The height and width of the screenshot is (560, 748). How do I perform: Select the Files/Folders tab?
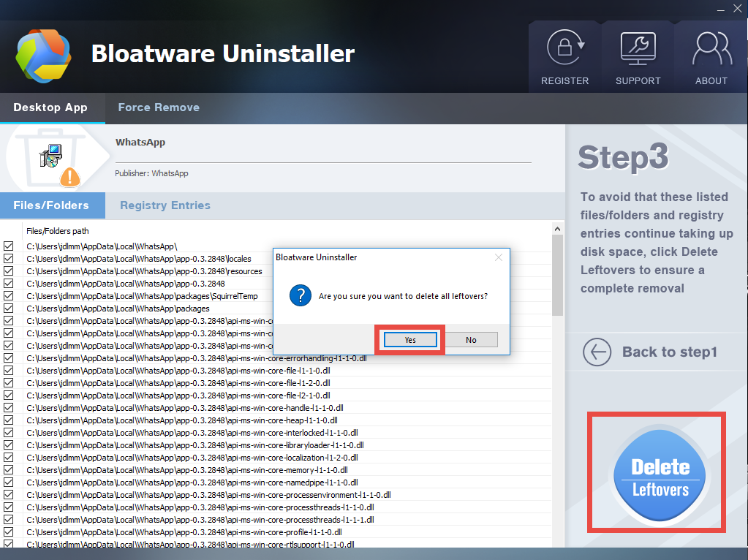pyautogui.click(x=51, y=205)
